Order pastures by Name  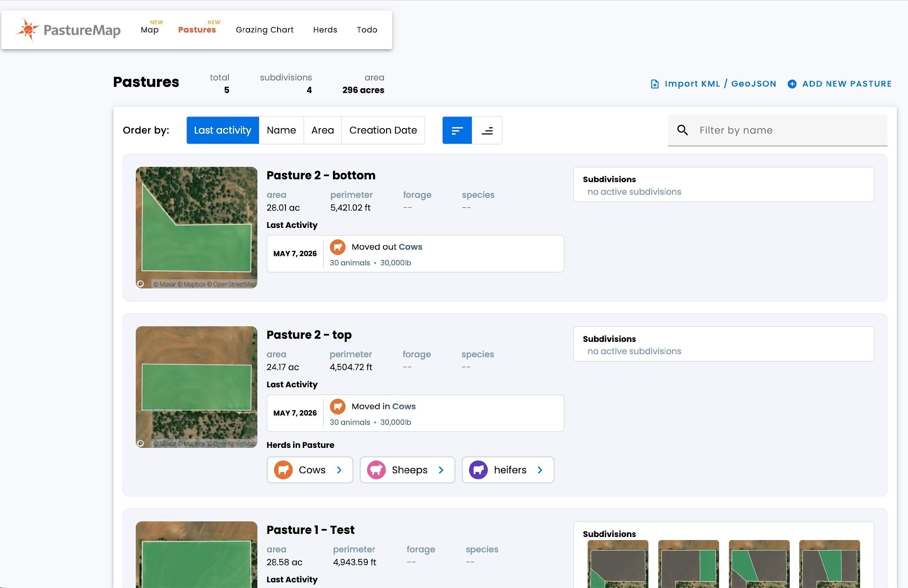[x=282, y=130]
